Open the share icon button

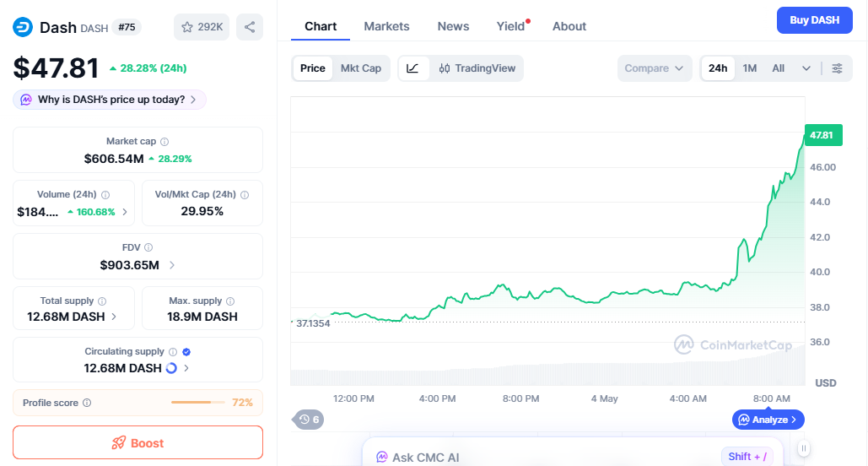[x=250, y=27]
